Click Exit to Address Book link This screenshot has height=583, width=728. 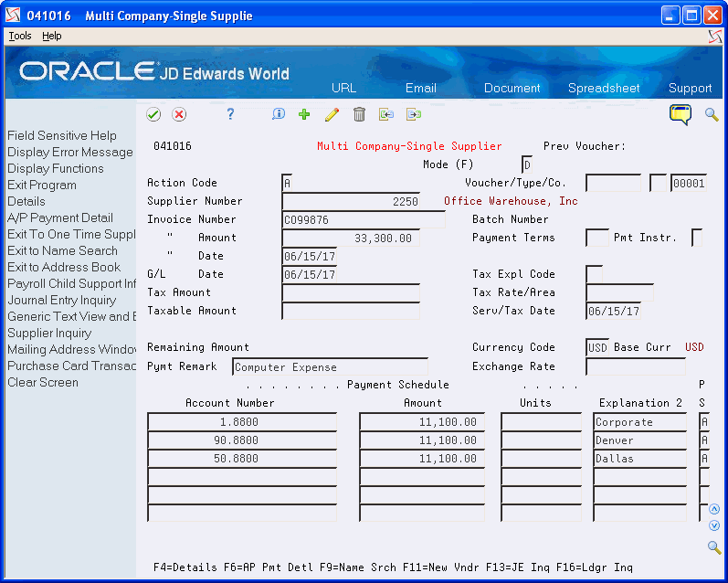(x=64, y=267)
